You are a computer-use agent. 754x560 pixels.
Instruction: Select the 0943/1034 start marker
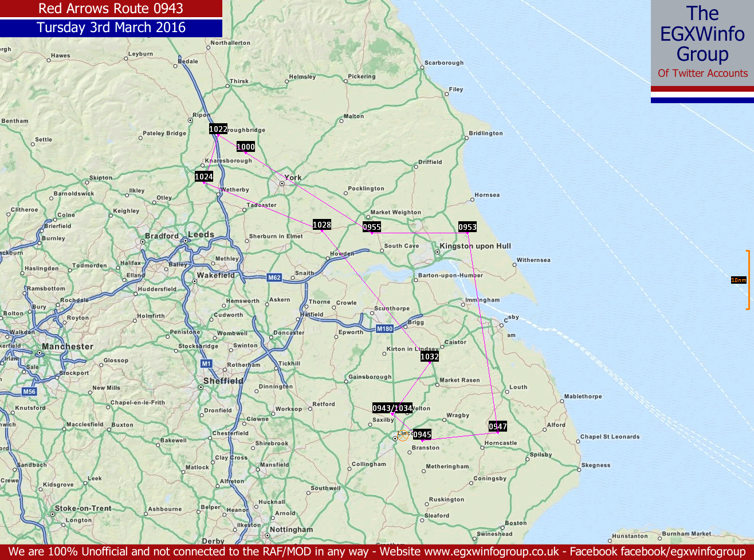coord(392,408)
